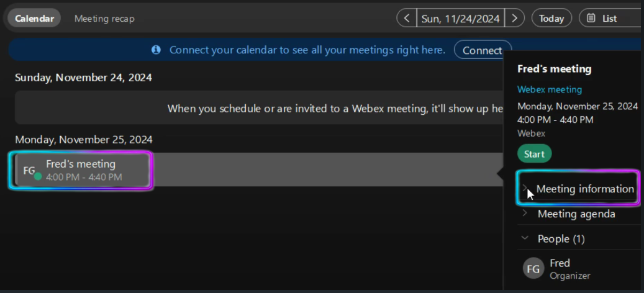
Task: Click the FG avatar on Fred's meeting entry
Action: tap(29, 170)
